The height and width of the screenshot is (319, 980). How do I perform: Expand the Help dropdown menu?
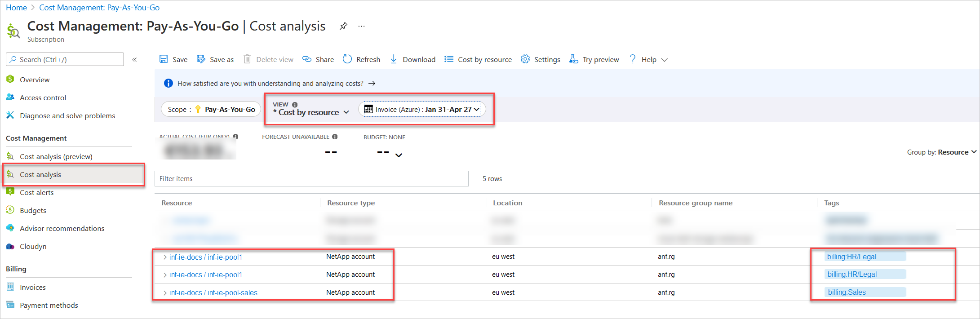(x=665, y=60)
